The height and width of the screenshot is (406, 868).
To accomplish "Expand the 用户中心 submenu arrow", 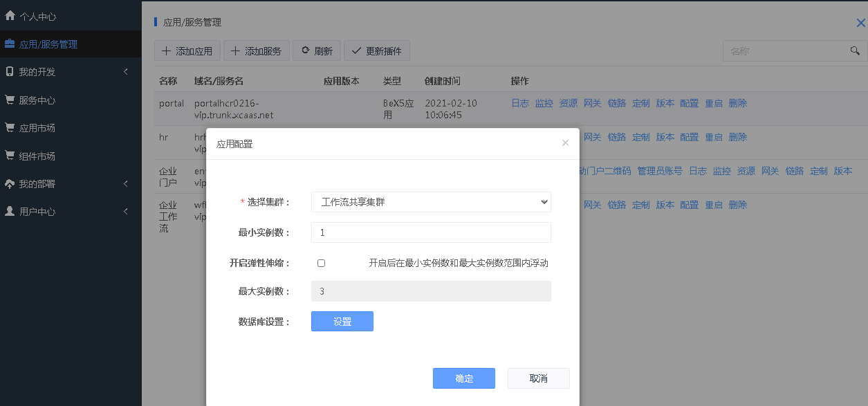I will [126, 212].
